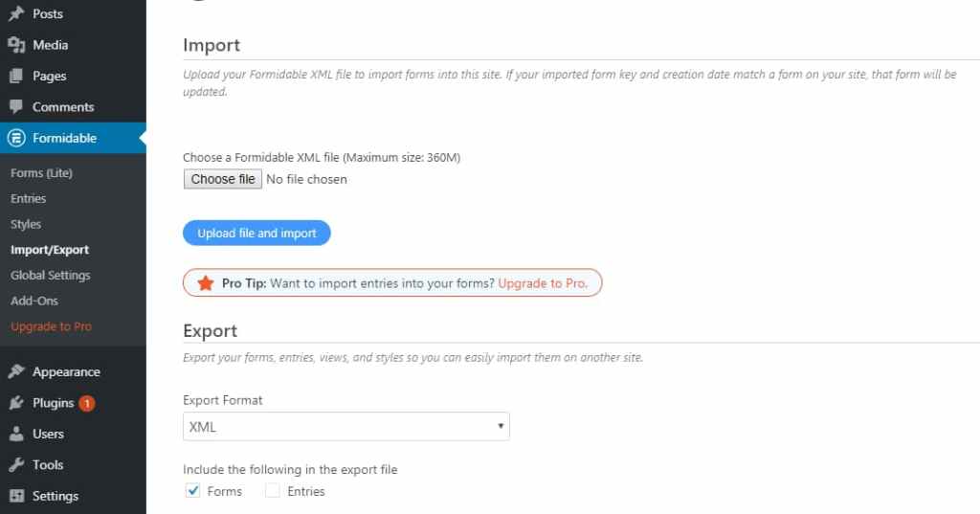Open the Styles submenu item
The height and width of the screenshot is (514, 980).
tap(26, 224)
